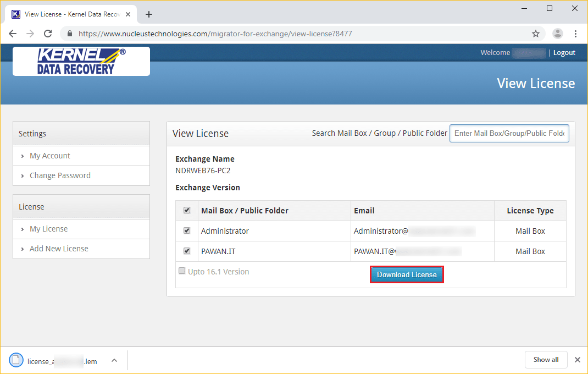Click the NDRWEB76-PC2 exchange name
Image resolution: width=588 pixels, height=374 pixels.
coord(203,170)
